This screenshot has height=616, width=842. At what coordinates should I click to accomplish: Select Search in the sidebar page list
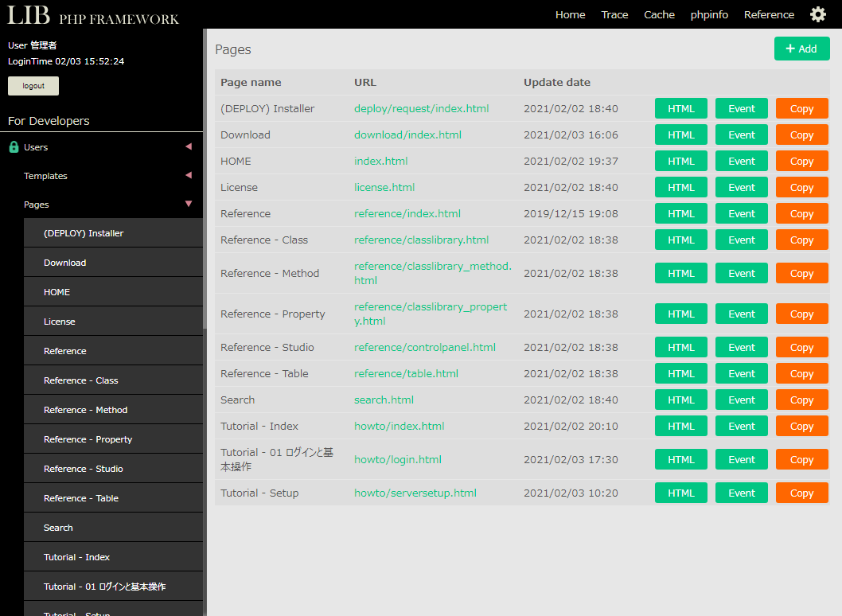pyautogui.click(x=58, y=528)
